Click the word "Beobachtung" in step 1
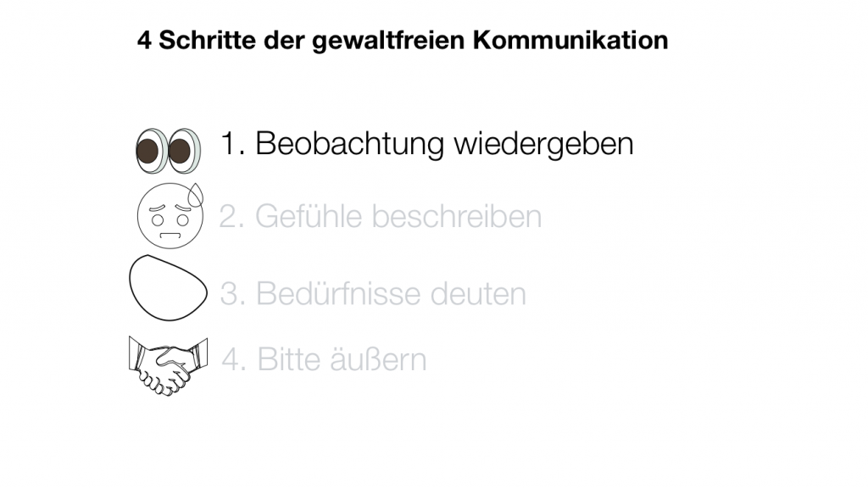 pyautogui.click(x=349, y=143)
